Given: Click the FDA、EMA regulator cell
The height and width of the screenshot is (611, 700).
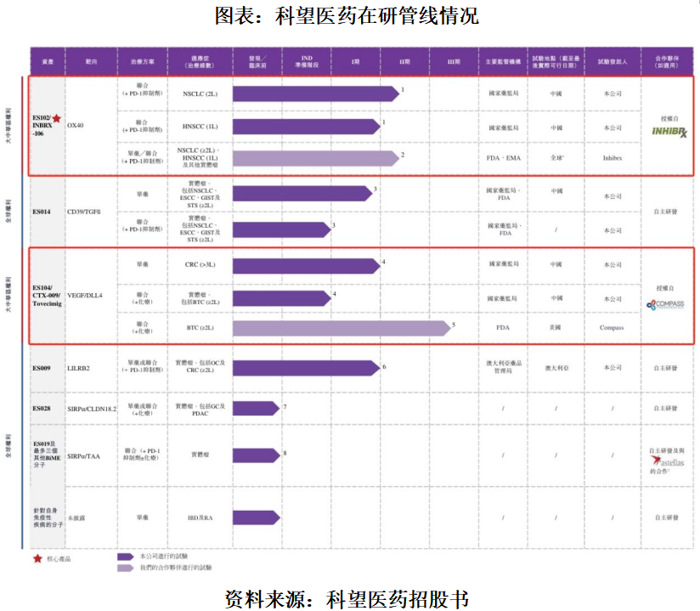Looking at the screenshot, I should 504,158.
